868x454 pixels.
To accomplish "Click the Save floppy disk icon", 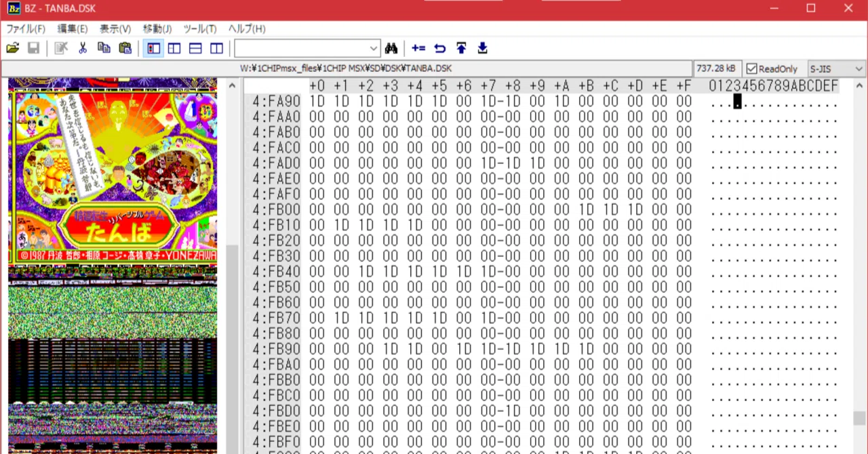I will [33, 48].
